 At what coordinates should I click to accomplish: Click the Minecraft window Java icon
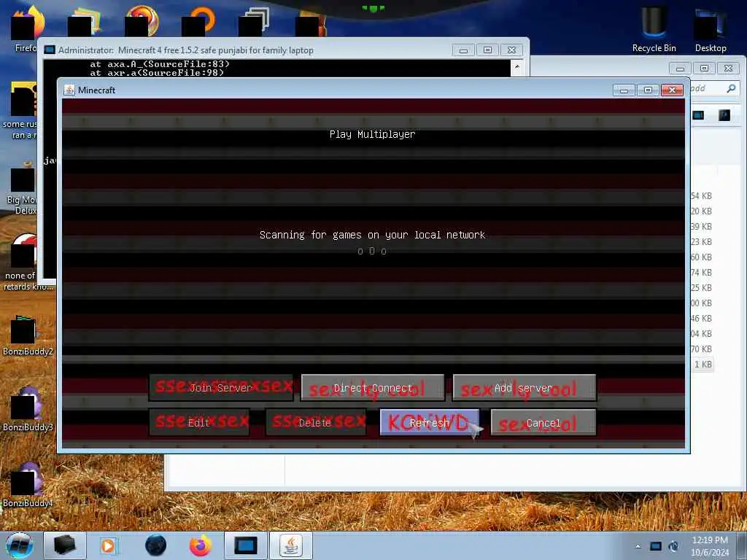(69, 90)
